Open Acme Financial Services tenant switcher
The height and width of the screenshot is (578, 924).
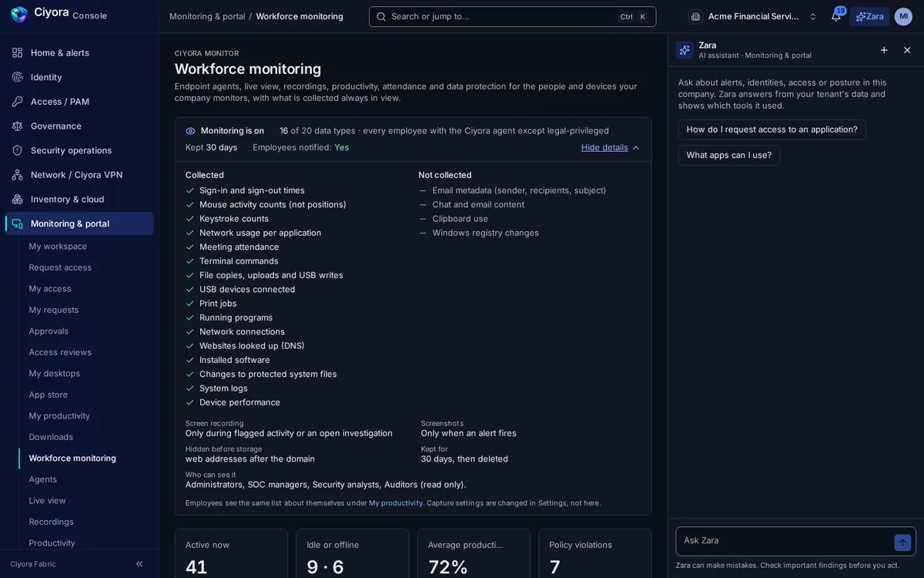753,16
